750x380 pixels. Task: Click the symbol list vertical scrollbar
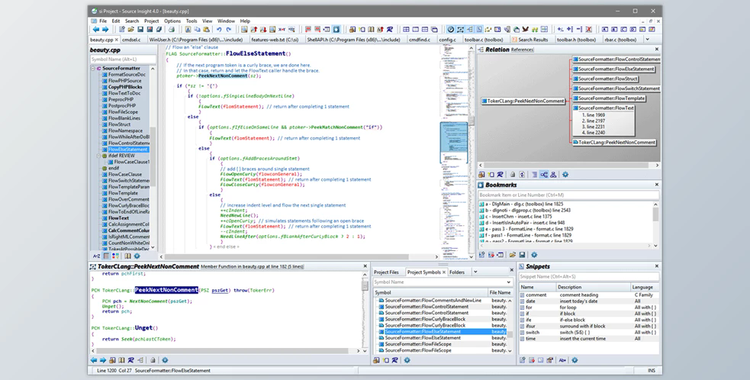pos(153,157)
